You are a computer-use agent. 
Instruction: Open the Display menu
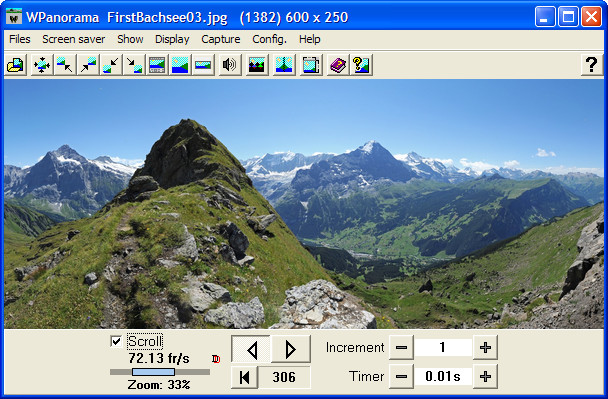point(172,39)
